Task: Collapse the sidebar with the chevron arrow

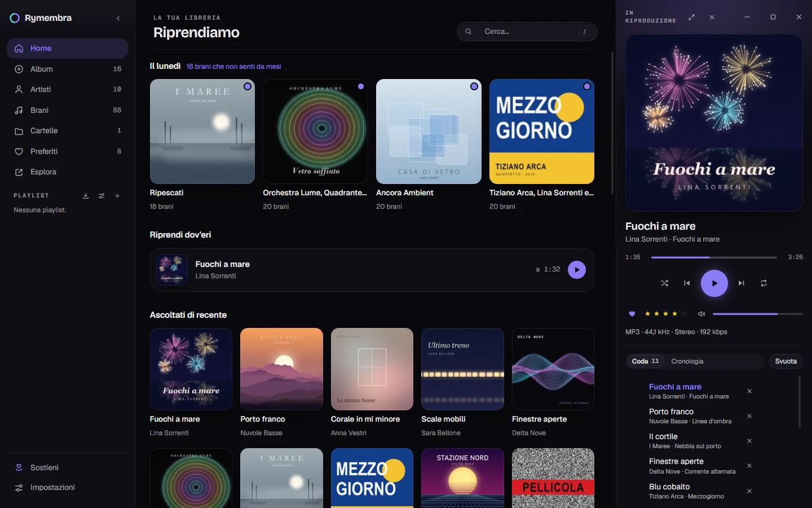Action: click(118, 18)
